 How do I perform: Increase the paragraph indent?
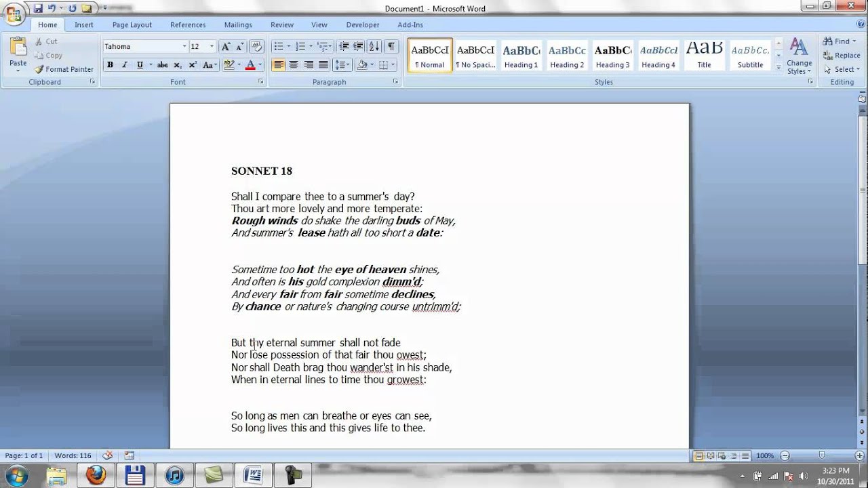click(x=359, y=46)
